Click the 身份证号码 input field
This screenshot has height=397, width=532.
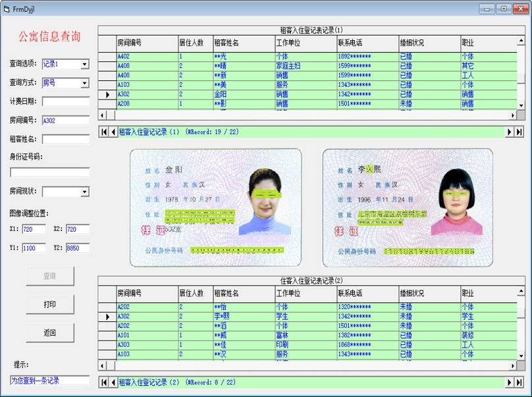coord(50,172)
